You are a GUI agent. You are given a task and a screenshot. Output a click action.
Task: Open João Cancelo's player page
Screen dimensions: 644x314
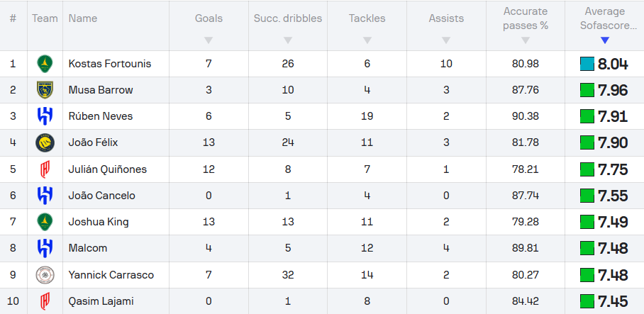(101, 196)
